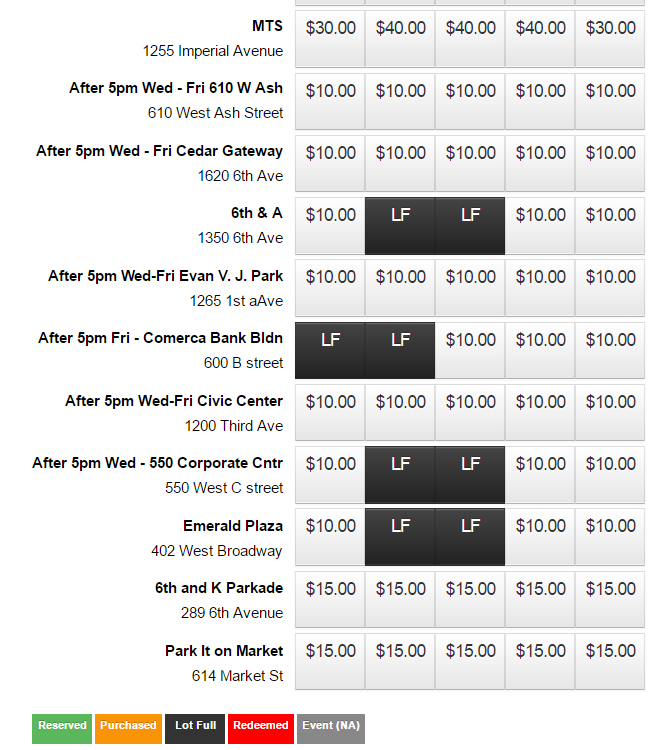654x750 pixels.
Task: Select first $30.00 price cell for MTS
Action: click(330, 39)
